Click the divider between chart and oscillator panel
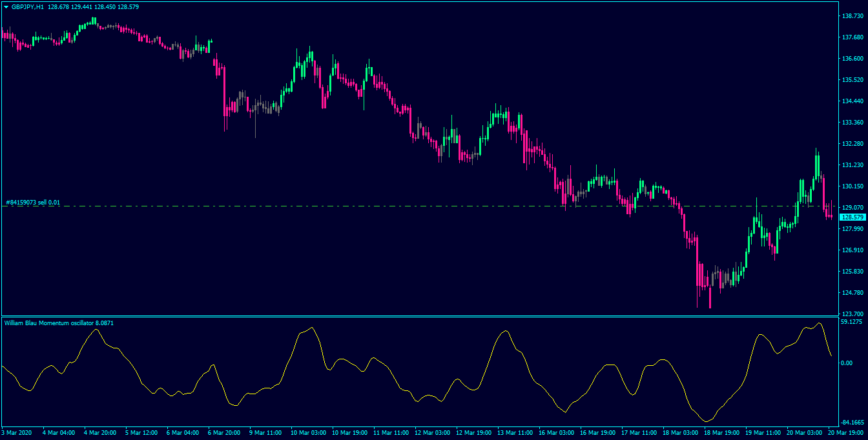Viewport: 868px width, 440px height. [x=418, y=316]
